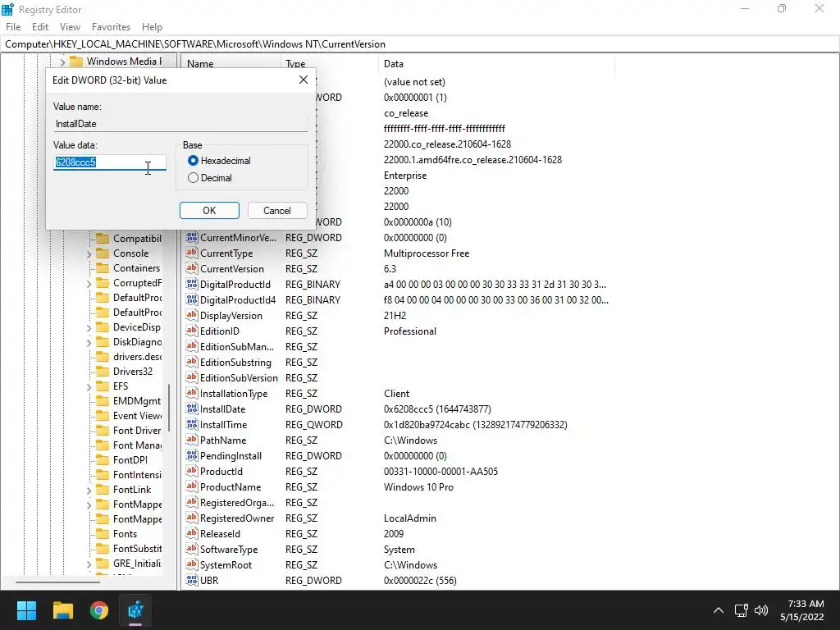The image size is (840, 630).
Task: Click the Value data input field
Action: [110, 162]
